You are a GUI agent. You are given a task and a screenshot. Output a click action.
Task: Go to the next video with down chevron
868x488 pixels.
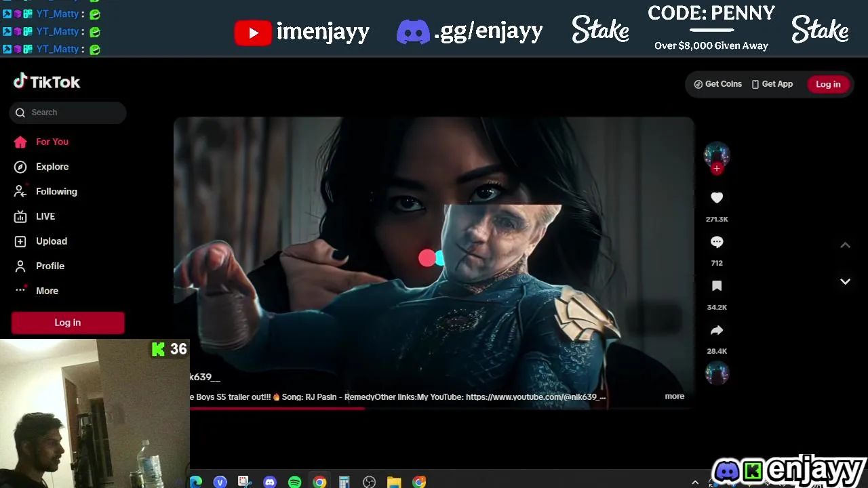coord(845,281)
